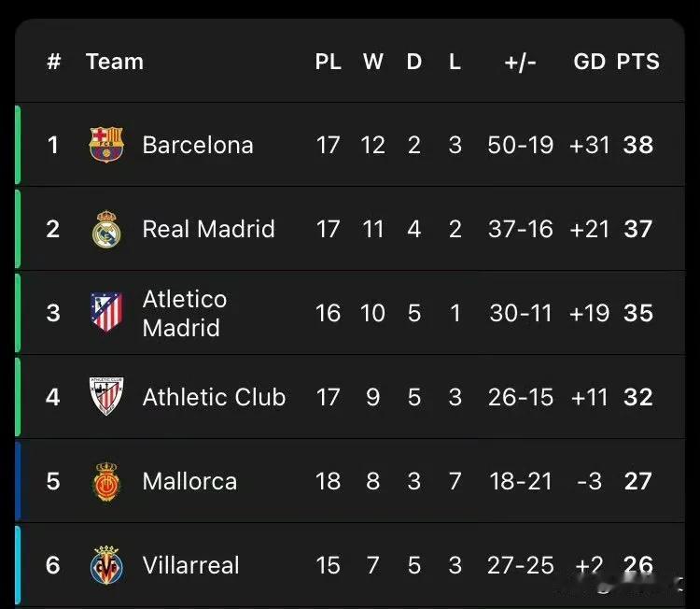Screen dimensions: 700x609
Task: Click Real Madrid's 37-16 goals record
Action: click(x=521, y=229)
